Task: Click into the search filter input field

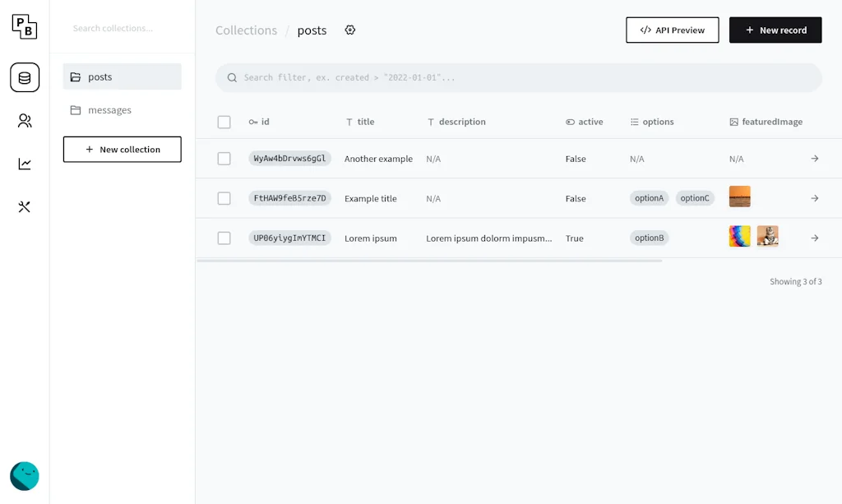Action: pyautogui.click(x=518, y=76)
